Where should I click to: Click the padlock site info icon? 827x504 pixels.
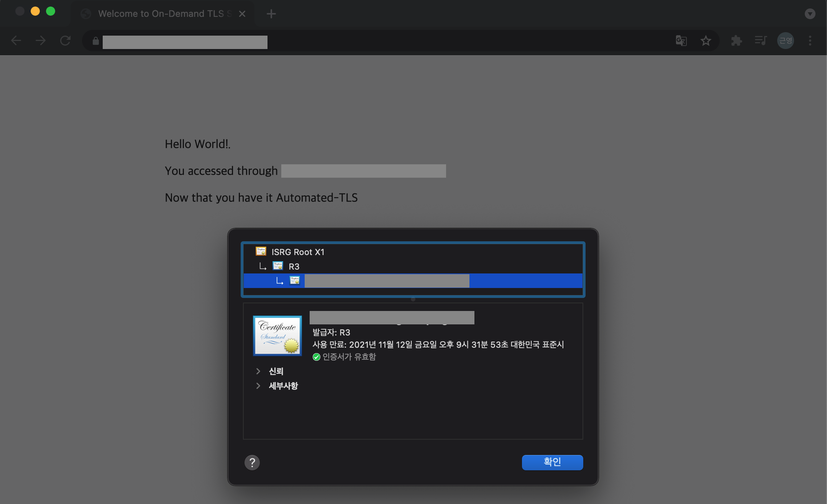[x=96, y=41]
